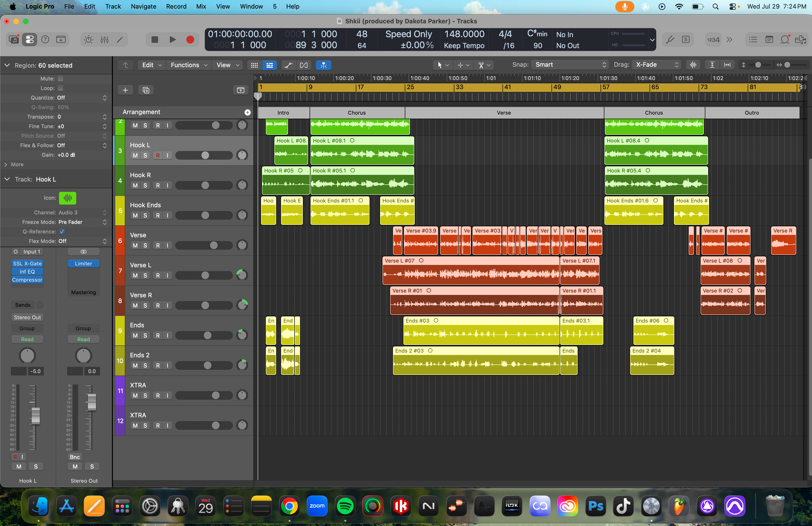This screenshot has width=812, height=526.
Task: Open the Toolbar download-arrow icon
Action: click(61, 40)
